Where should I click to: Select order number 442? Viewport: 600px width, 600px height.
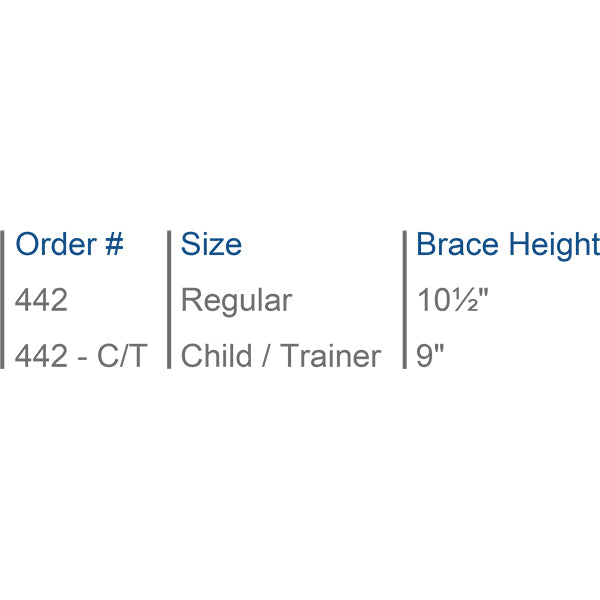point(41,300)
